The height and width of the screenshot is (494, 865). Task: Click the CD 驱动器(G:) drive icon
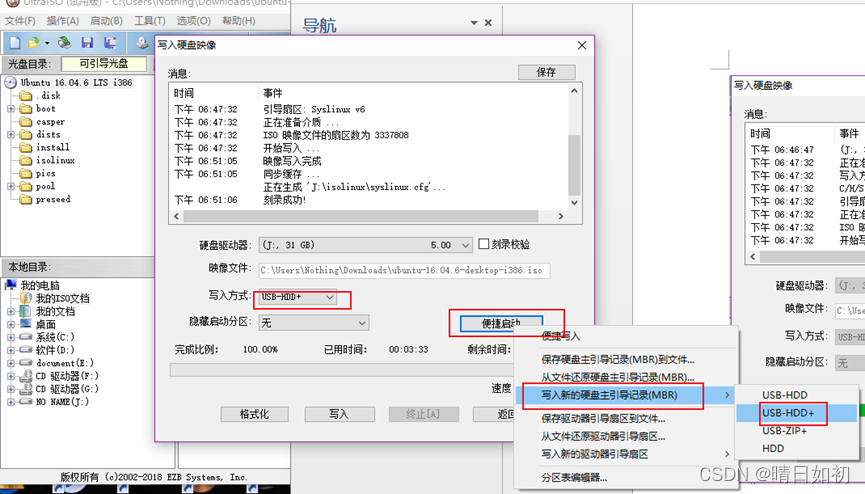point(25,389)
